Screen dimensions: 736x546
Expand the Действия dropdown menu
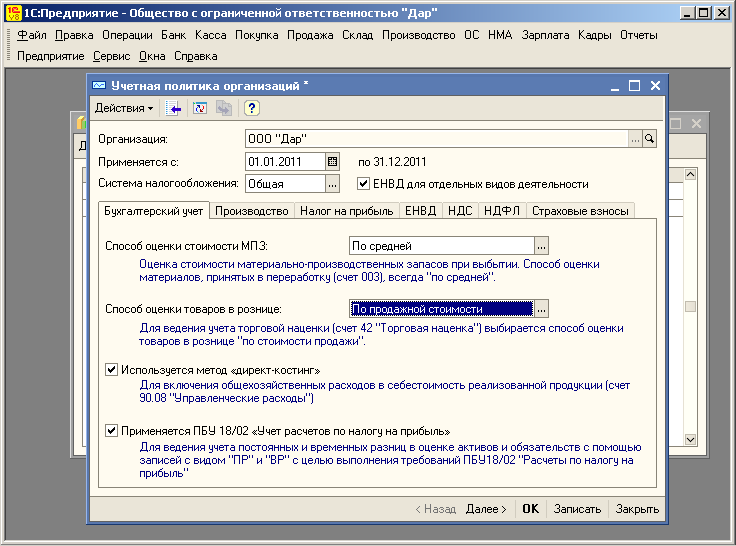pos(124,108)
